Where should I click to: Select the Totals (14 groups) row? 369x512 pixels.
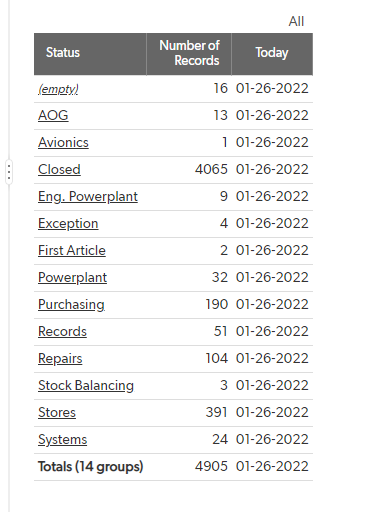tap(173, 467)
